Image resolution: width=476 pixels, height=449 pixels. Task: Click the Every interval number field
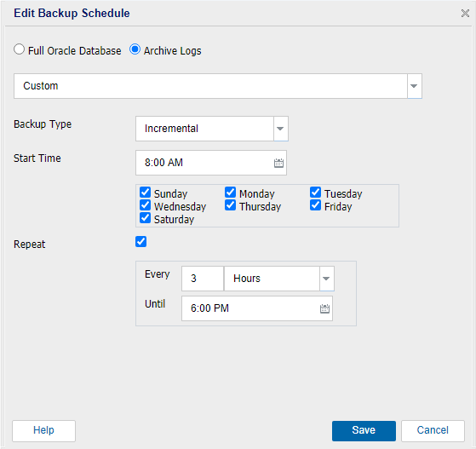[x=203, y=279]
